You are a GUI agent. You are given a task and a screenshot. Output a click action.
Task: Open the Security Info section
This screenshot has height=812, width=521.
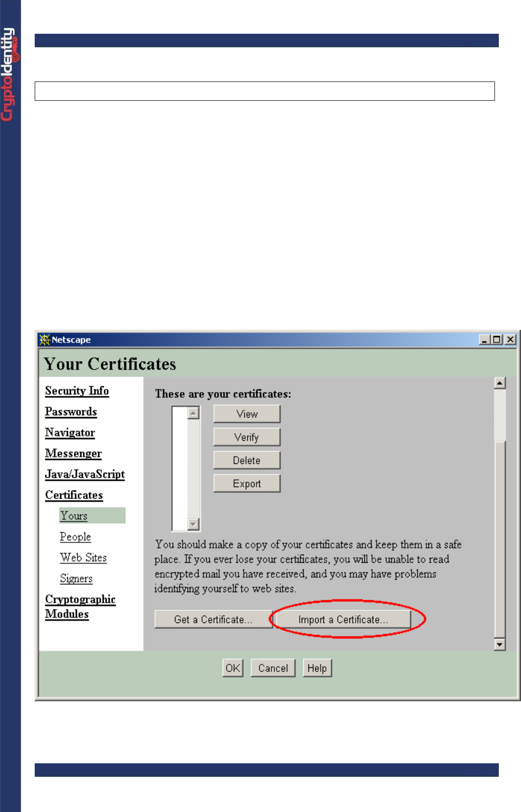[77, 391]
